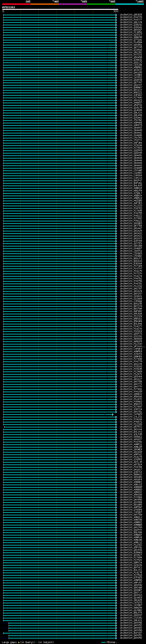Open UniRef100_Q4VV51 hit
The height and width of the screenshot is (644, 146).
coord(131,635)
